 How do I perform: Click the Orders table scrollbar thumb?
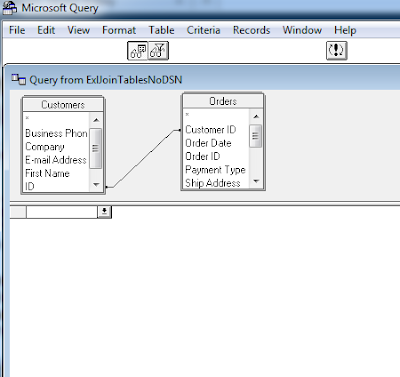pos(256,136)
